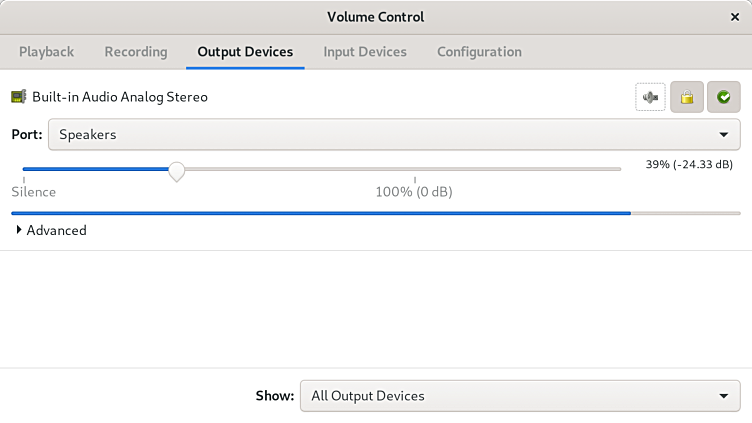Viewport: 752px width, 423px height.
Task: Click the Volume Control title bar
Action: [375, 17]
